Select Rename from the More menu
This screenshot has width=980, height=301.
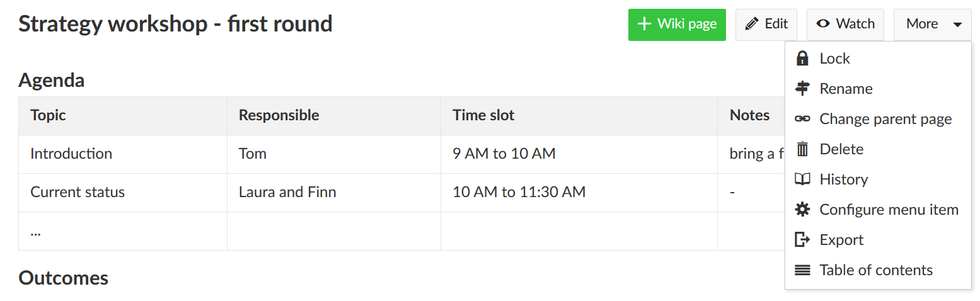pyautogui.click(x=846, y=89)
